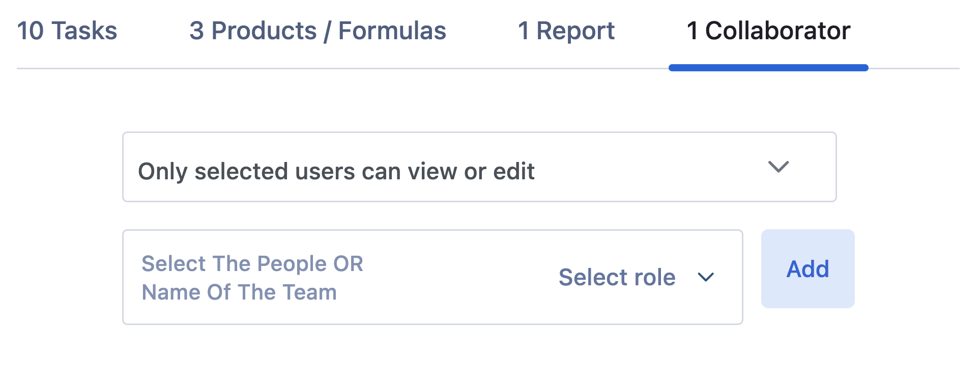
Task: Click the word 'Formulas' in the tab bar
Action: pos(392,31)
